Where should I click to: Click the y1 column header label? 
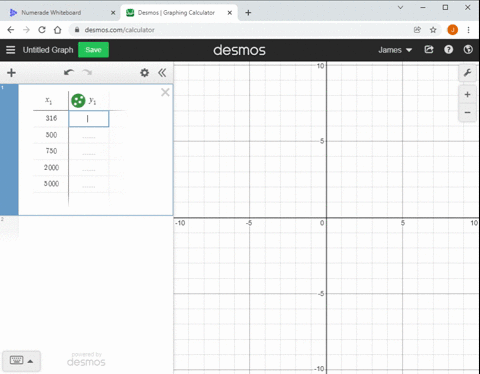(x=92, y=100)
